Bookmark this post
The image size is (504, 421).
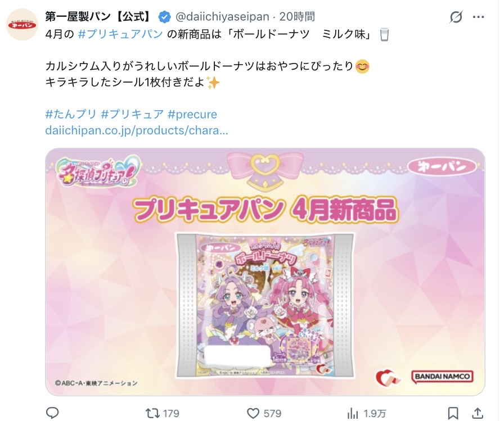[x=453, y=413]
